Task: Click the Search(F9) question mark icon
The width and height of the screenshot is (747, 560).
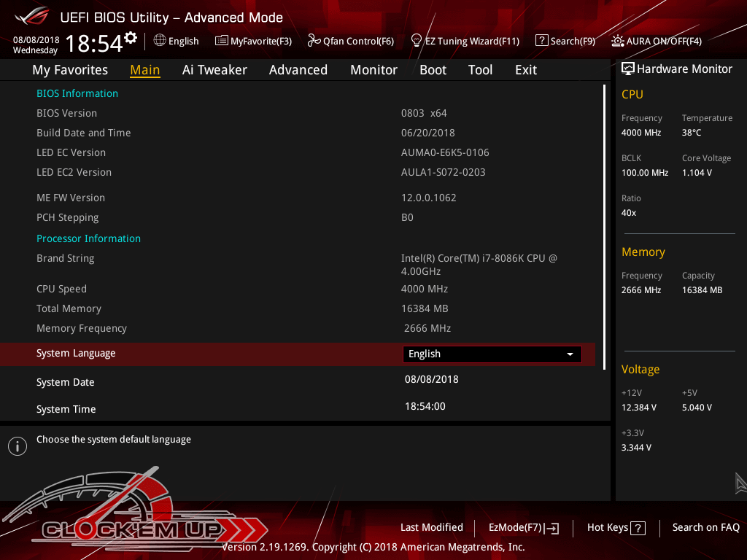Action: [x=541, y=41]
